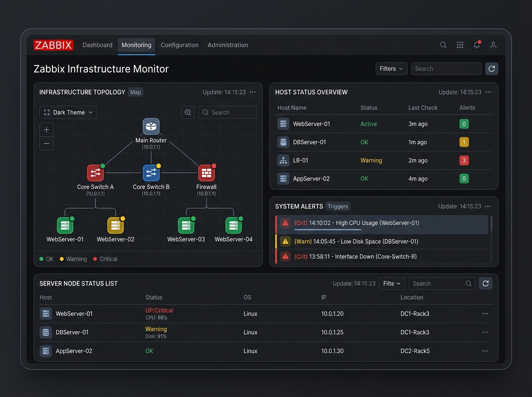The image size is (532, 397).
Task: Select the Firewall node
Action: 207,173
